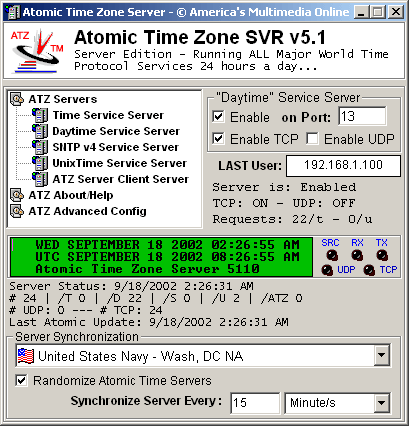This screenshot has height=426, width=409.
Task: Click the TCP indicator LED
Action: pos(369,270)
